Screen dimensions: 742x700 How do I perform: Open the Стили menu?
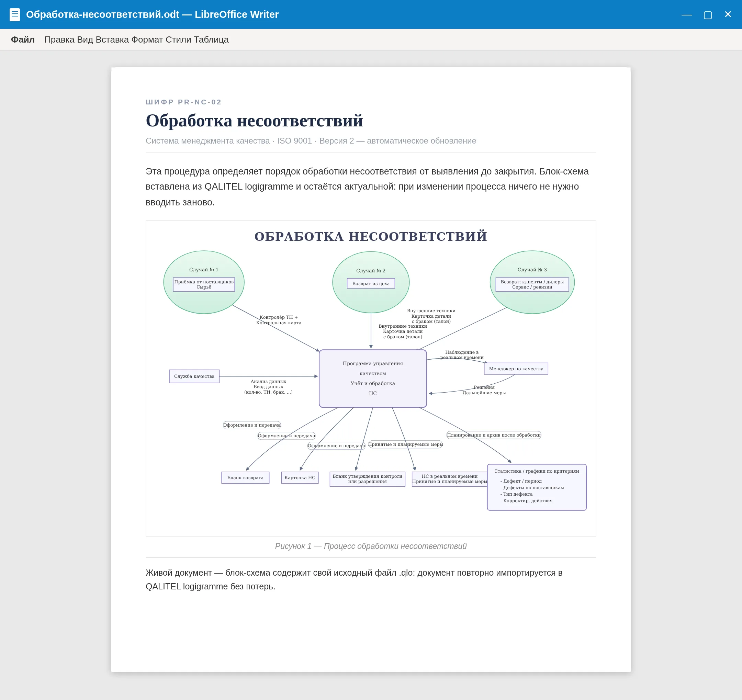(178, 39)
